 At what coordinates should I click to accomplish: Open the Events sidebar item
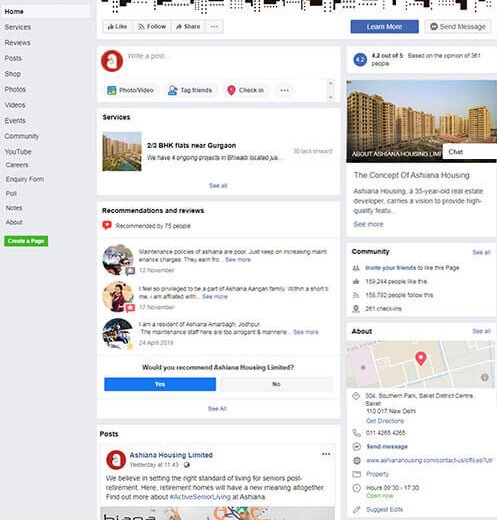tap(15, 121)
